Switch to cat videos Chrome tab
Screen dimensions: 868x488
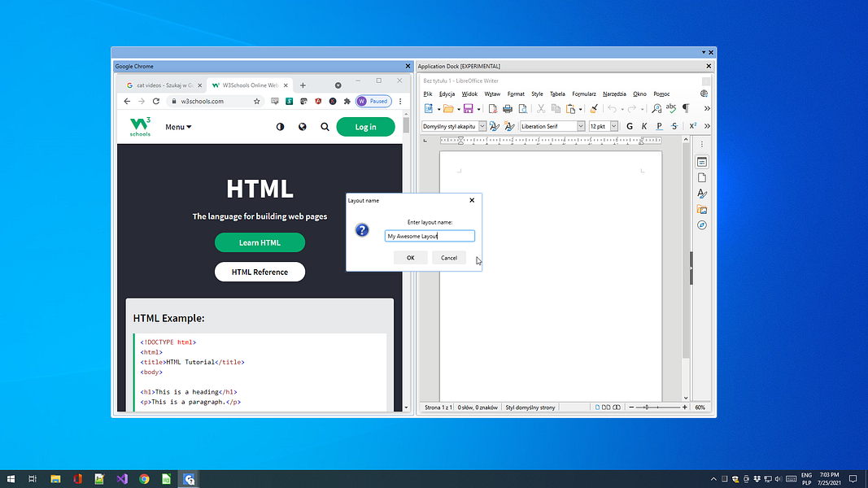(x=164, y=85)
